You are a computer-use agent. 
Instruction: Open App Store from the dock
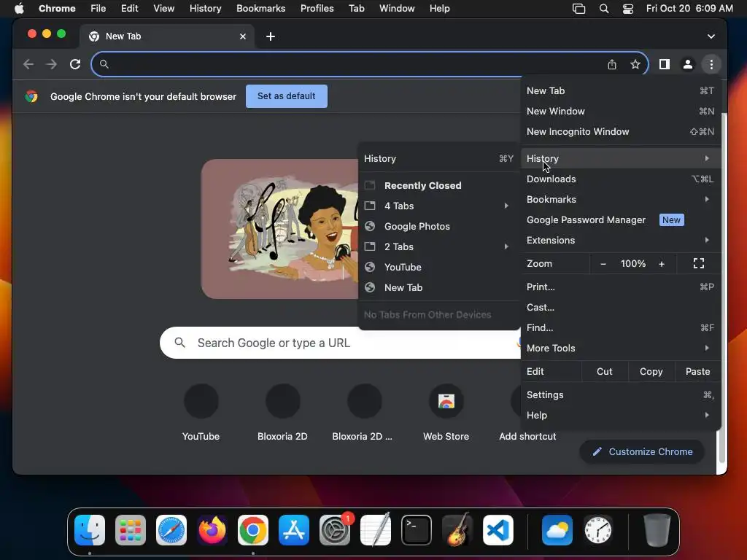[x=294, y=530]
